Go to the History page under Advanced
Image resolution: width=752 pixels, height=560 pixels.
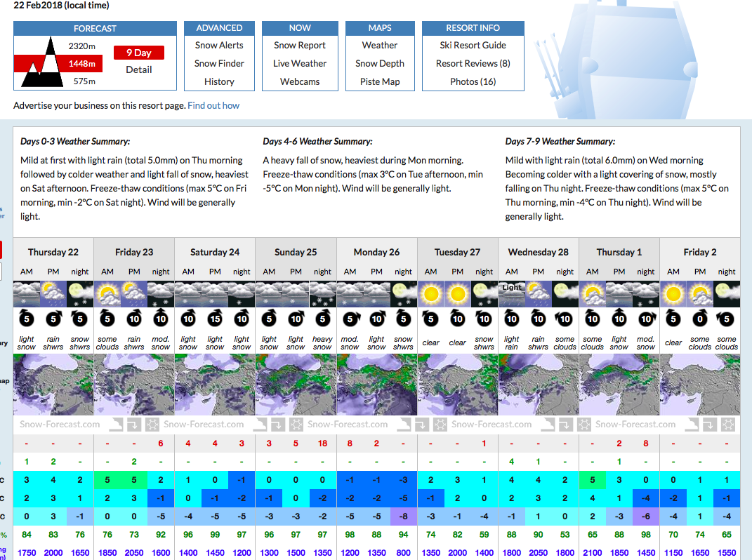click(219, 81)
